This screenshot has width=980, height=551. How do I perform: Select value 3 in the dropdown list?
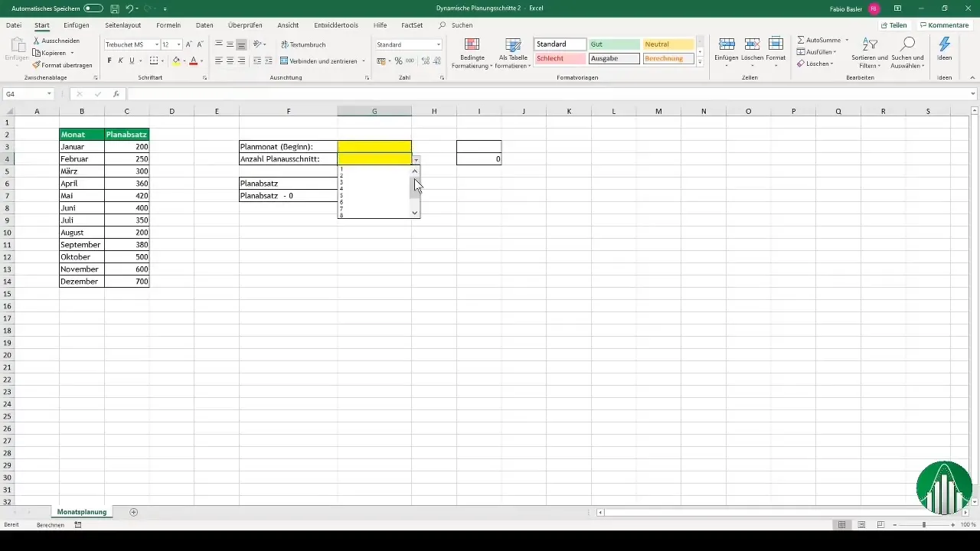[341, 182]
